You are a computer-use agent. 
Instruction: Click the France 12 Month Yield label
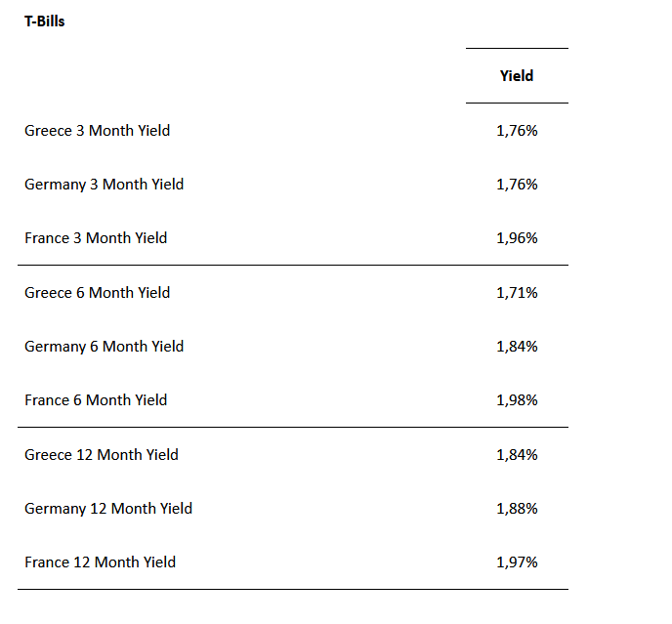100,562
